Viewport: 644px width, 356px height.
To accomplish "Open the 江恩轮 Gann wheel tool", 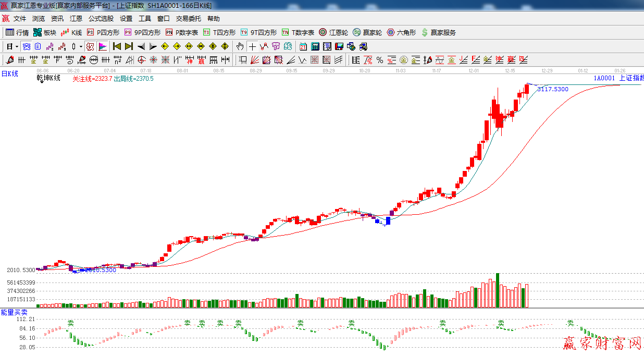I will pyautogui.click(x=333, y=32).
